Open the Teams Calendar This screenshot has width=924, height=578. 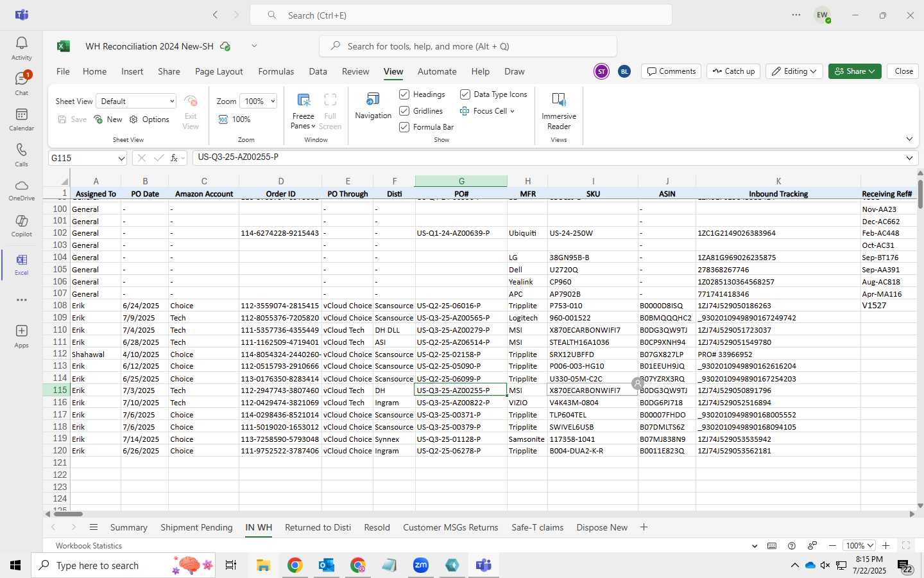pos(21,119)
